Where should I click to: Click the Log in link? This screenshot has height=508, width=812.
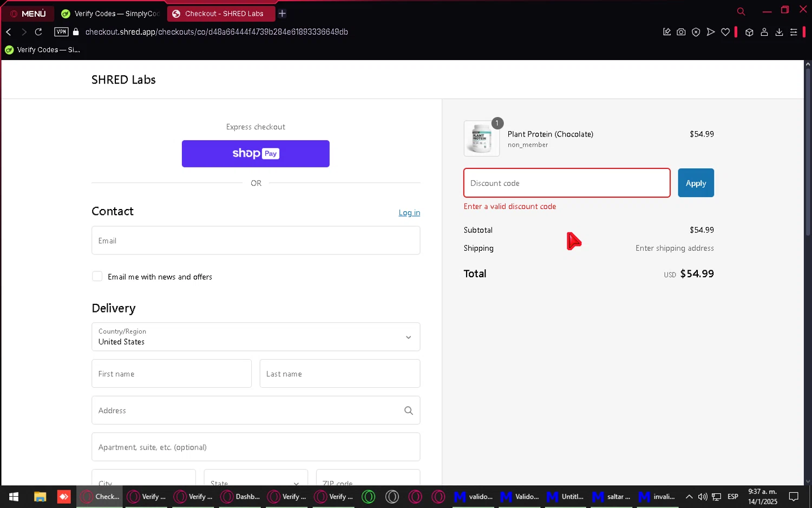409,213
